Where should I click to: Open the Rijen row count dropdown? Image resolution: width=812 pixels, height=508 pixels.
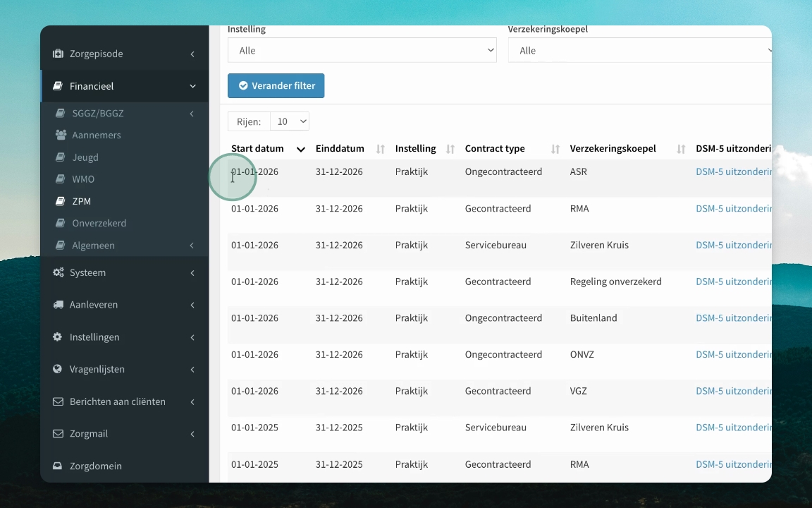click(x=290, y=121)
